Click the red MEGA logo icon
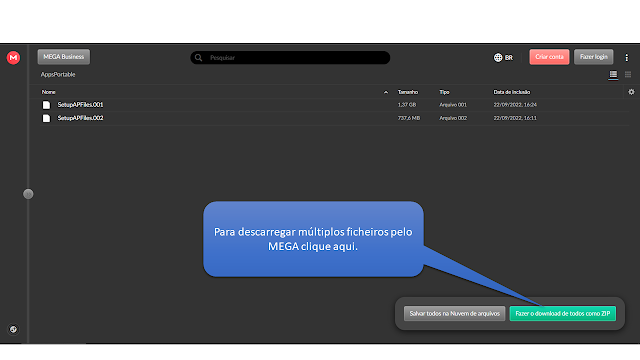The width and height of the screenshot is (640, 360). (x=13, y=58)
